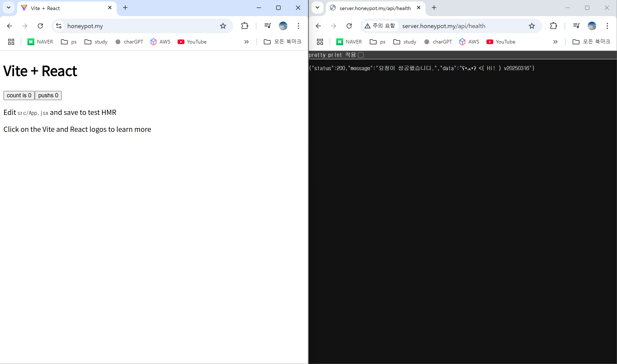The height and width of the screenshot is (364, 617).
Task: Click the "count is 0" button
Action: [19, 95]
